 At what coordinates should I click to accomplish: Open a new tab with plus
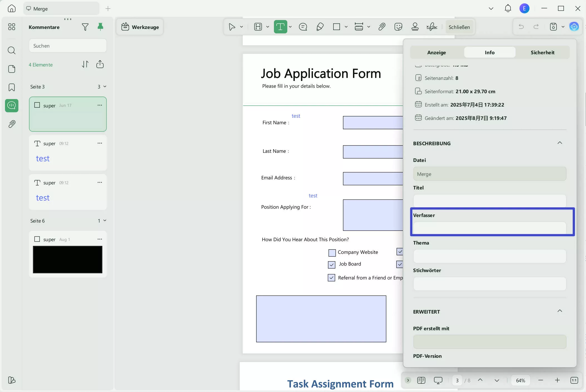point(108,9)
